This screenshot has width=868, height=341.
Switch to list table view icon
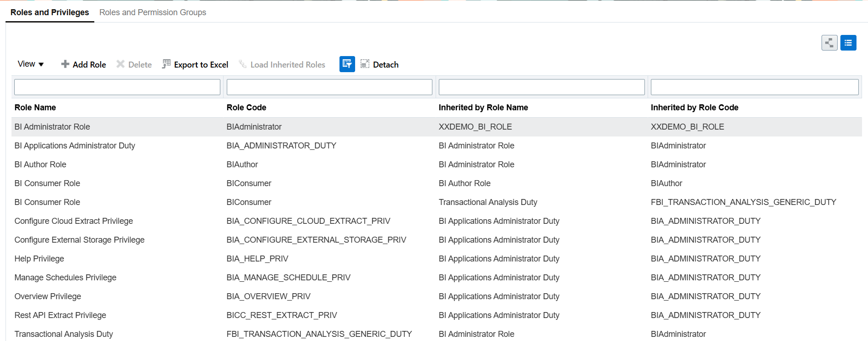coord(848,43)
